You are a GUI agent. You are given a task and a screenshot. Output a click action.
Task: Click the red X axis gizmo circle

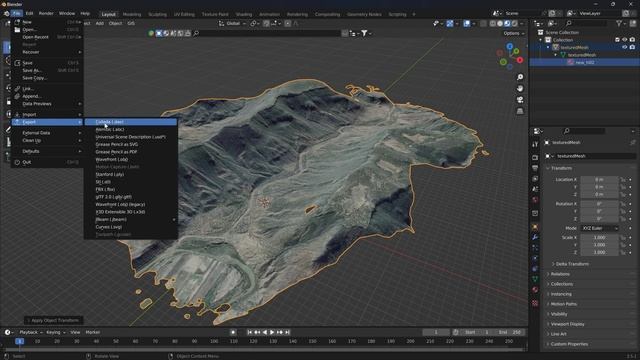tap(520, 60)
